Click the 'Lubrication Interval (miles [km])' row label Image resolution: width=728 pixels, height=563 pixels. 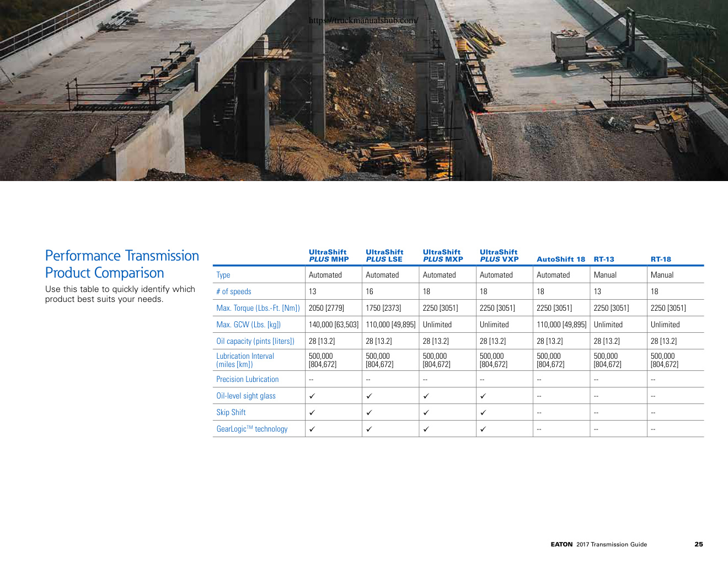245,360
